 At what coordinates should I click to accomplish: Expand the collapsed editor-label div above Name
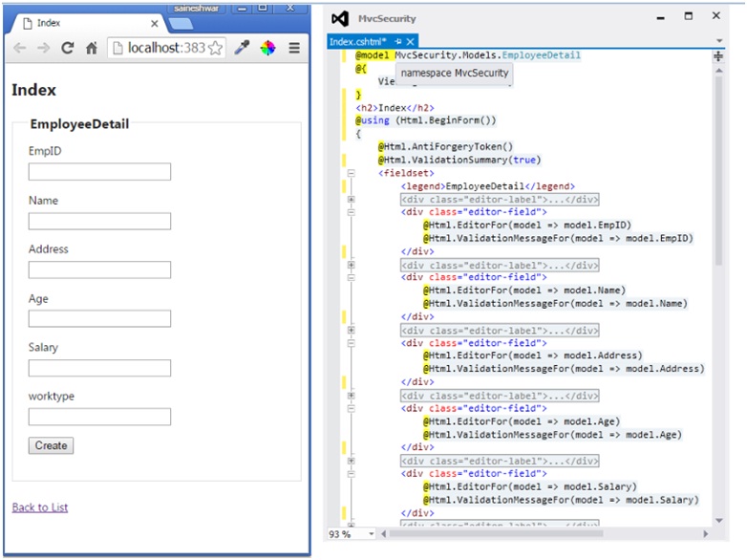coord(352,265)
